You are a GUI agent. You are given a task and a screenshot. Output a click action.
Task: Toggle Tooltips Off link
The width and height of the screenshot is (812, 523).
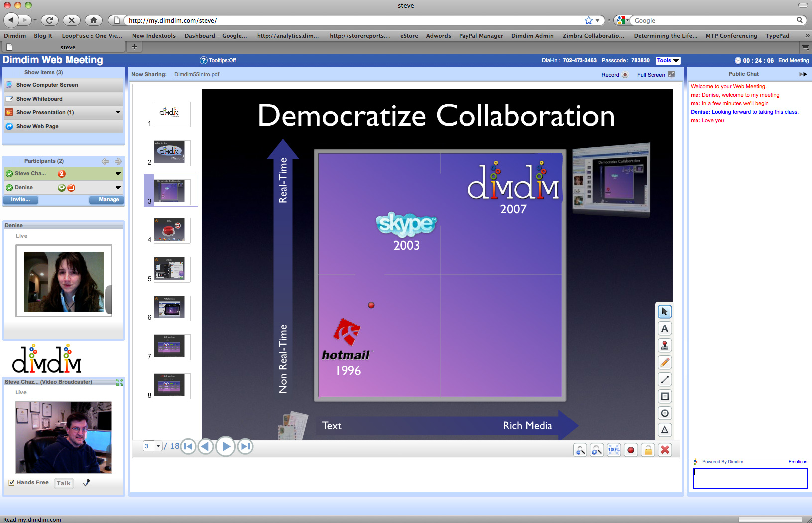(x=222, y=60)
